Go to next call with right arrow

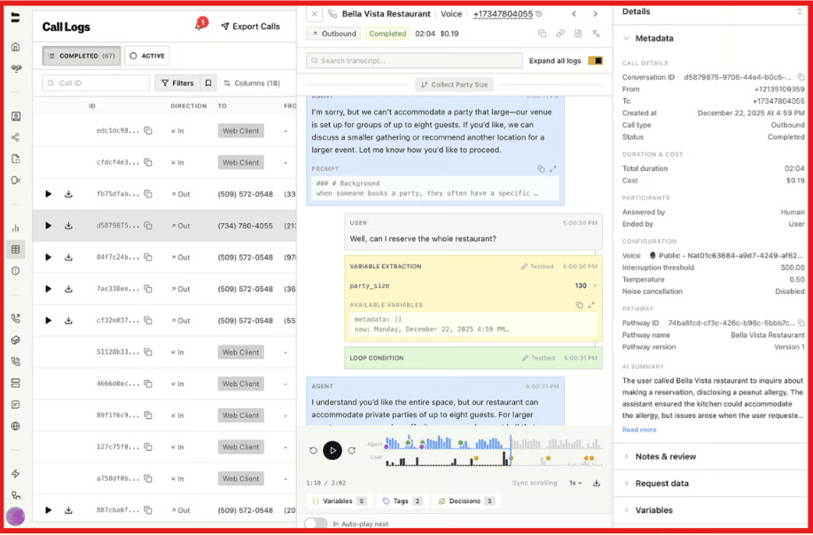(595, 14)
